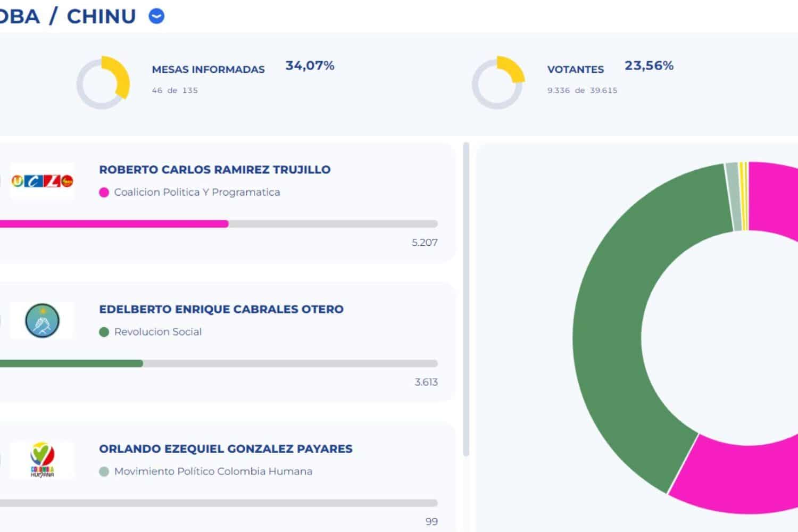Select candidate Orlando Ezequiel Gonzalez Payares
This screenshot has height=532, width=798.
(x=226, y=448)
